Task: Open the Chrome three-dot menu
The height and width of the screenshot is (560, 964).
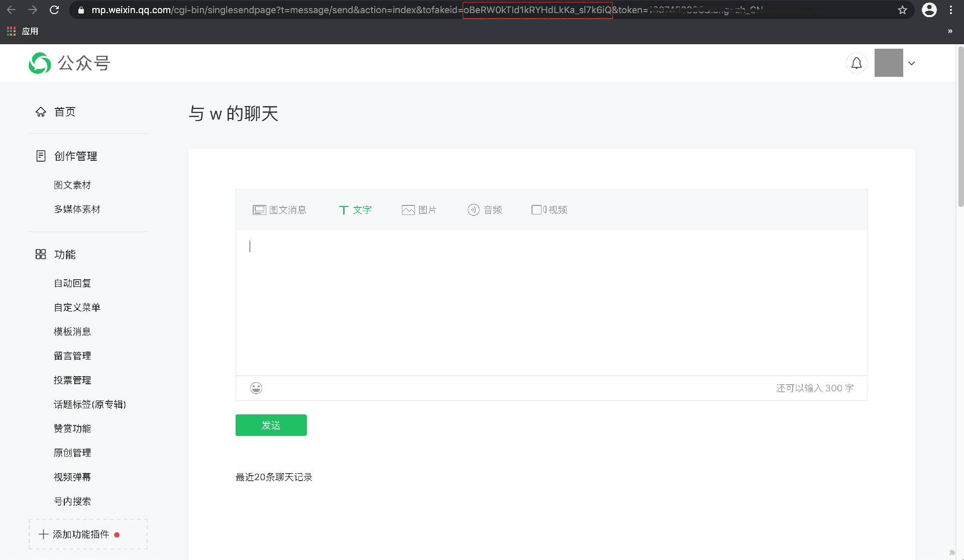Action: (x=951, y=10)
